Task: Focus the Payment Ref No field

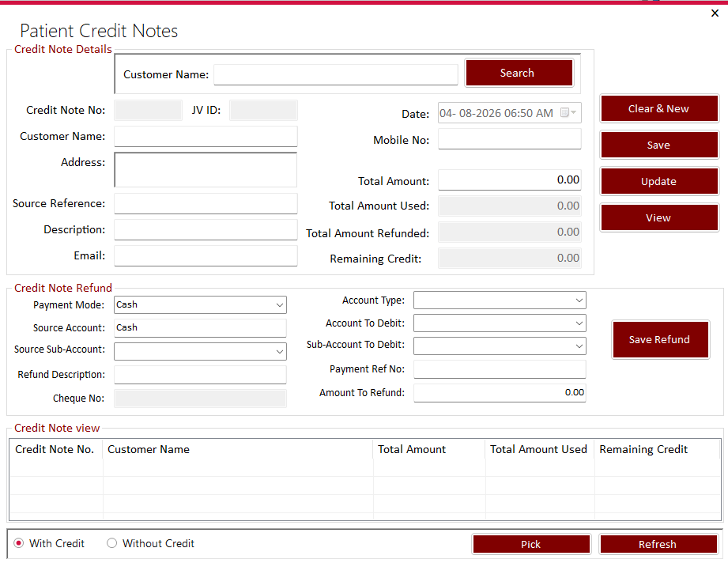Action: pos(500,369)
